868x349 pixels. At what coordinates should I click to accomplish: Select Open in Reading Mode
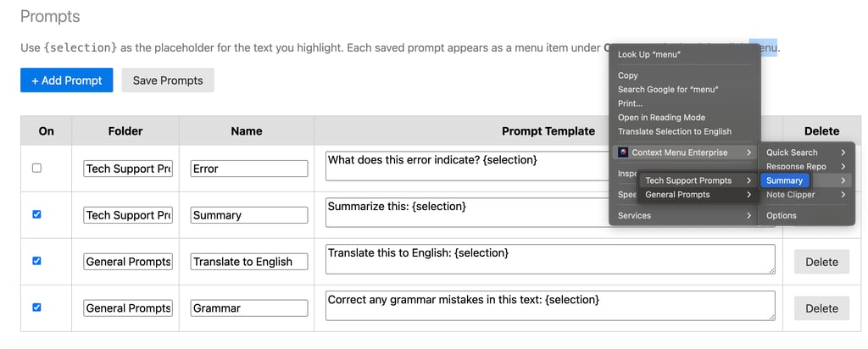coord(661,118)
